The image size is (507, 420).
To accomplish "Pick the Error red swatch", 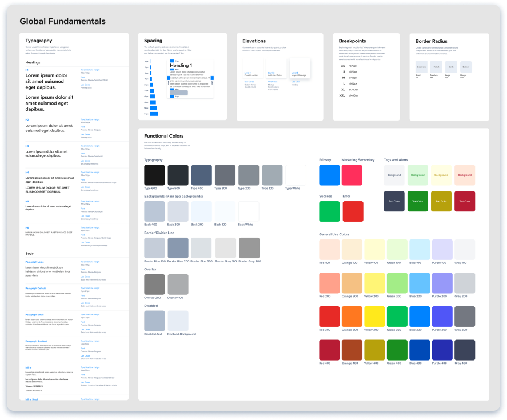I will 352,211.
